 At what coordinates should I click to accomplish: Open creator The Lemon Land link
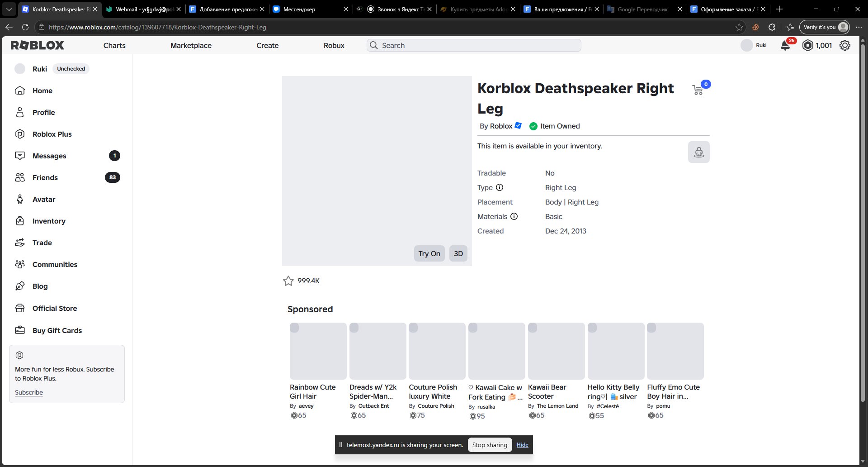point(557,406)
